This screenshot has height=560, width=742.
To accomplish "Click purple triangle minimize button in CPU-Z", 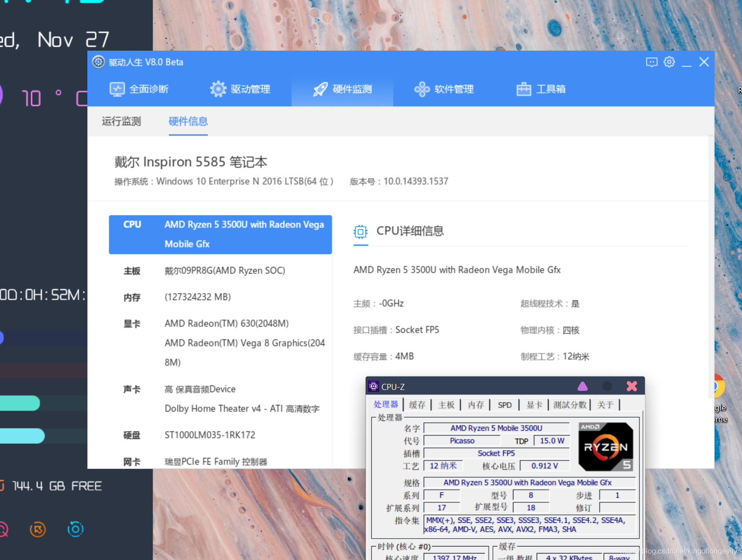I will click(x=583, y=386).
